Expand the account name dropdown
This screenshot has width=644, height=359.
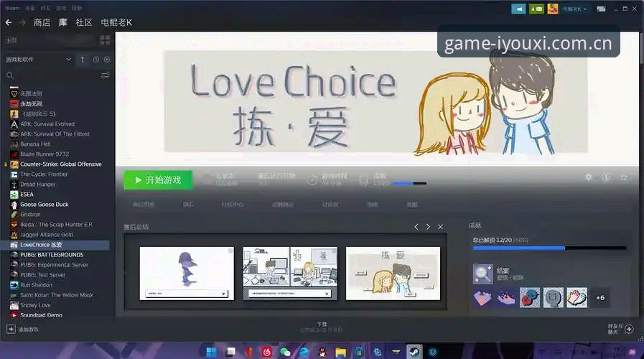pyautogui.click(x=574, y=9)
